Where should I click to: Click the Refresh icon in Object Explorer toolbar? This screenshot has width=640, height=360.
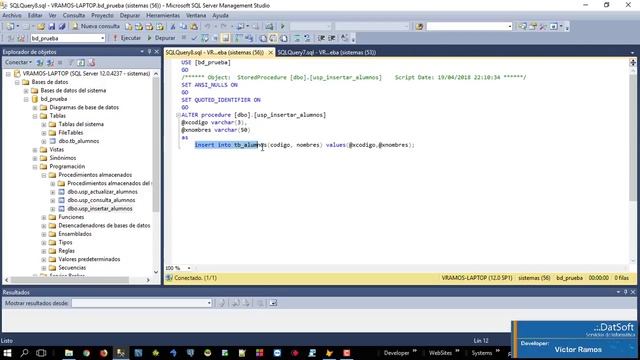point(81,62)
